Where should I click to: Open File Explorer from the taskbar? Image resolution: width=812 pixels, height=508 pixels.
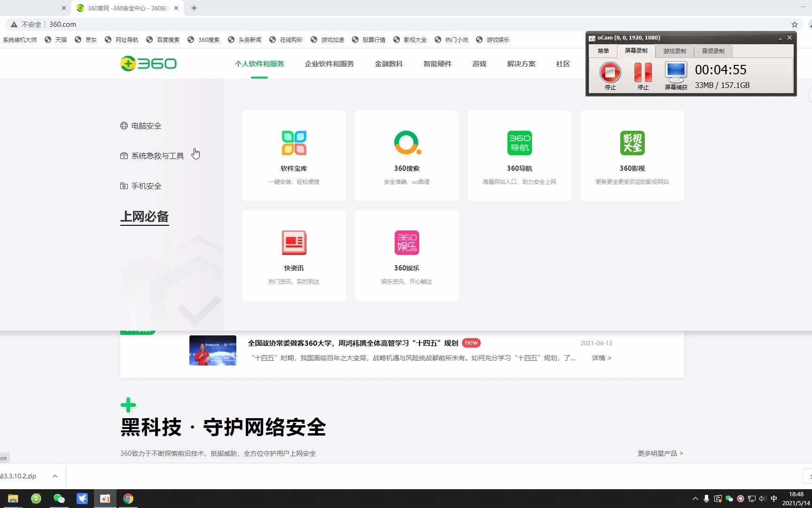click(x=13, y=499)
